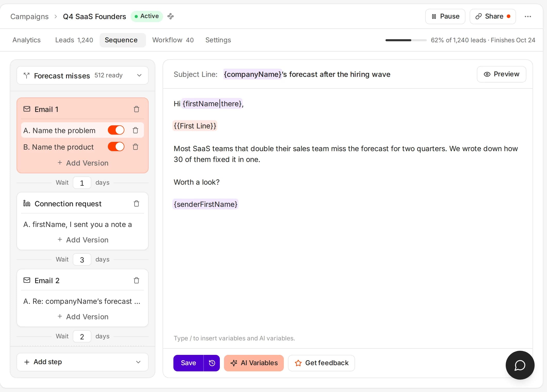Add Version under Email 2
Image resolution: width=547 pixels, height=392 pixels.
point(83,317)
